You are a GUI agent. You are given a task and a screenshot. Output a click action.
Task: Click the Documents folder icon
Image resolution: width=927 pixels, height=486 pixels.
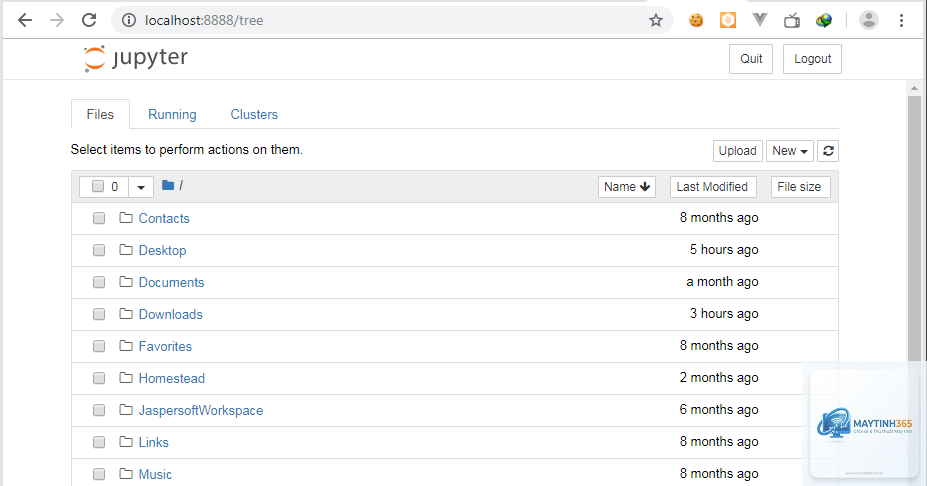coord(125,281)
